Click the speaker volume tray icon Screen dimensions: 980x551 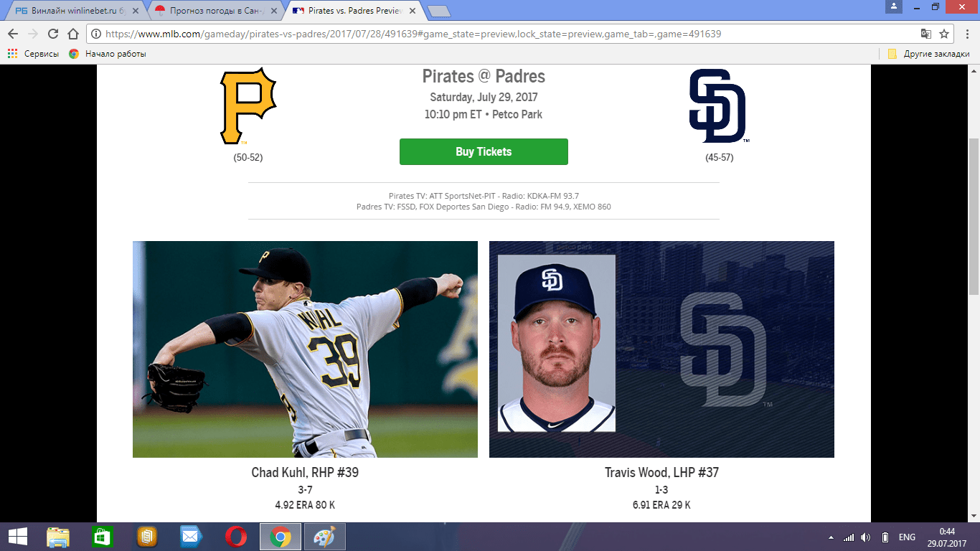click(x=866, y=537)
